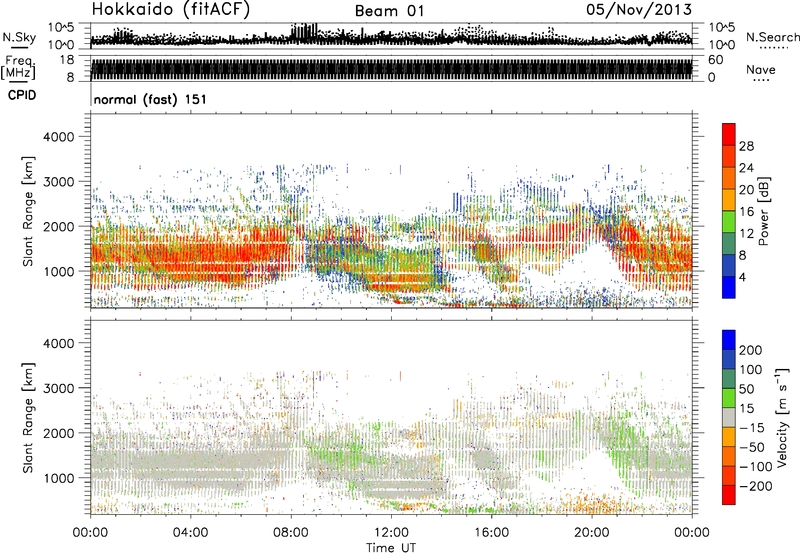Click the 'Beam 01' label
This screenshot has height=554, width=800.
390,11
